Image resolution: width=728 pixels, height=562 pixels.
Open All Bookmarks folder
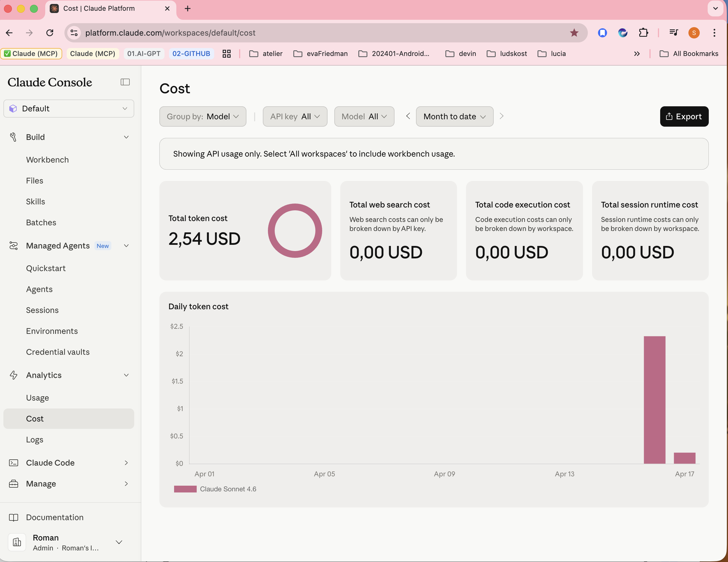pyautogui.click(x=689, y=54)
